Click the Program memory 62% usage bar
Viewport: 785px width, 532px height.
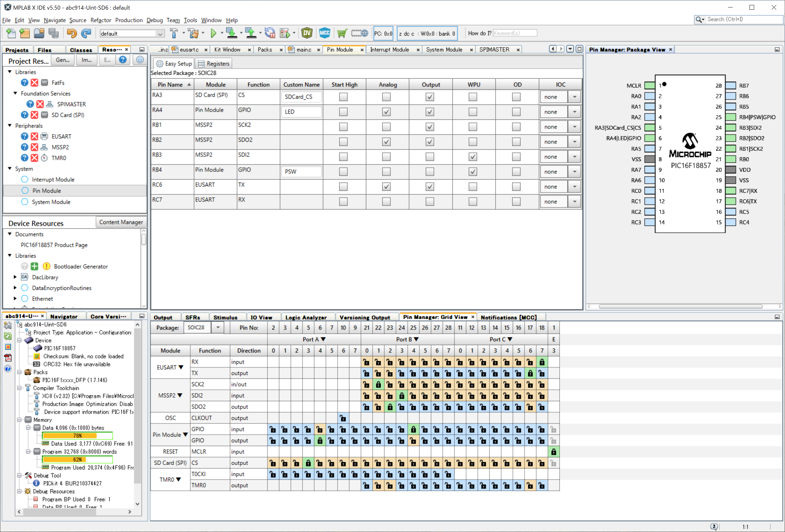[x=77, y=460]
